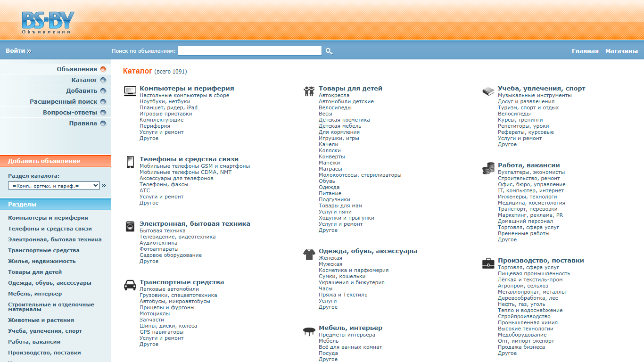Click the briefcase icon for Производство, поставки
This screenshot has height=362, width=644.
(488, 263)
